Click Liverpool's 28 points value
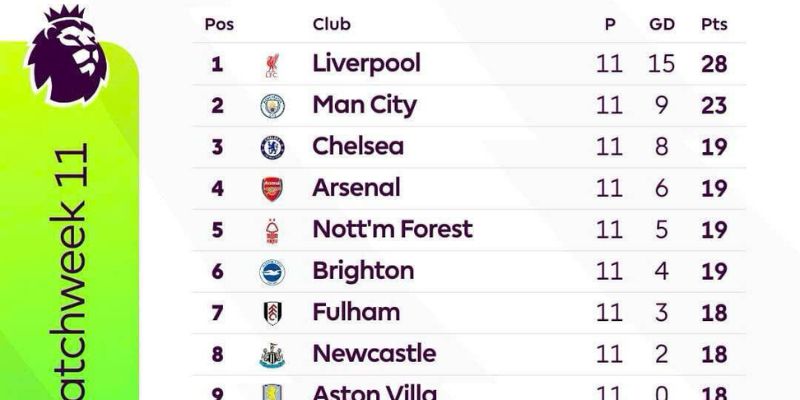 point(714,64)
